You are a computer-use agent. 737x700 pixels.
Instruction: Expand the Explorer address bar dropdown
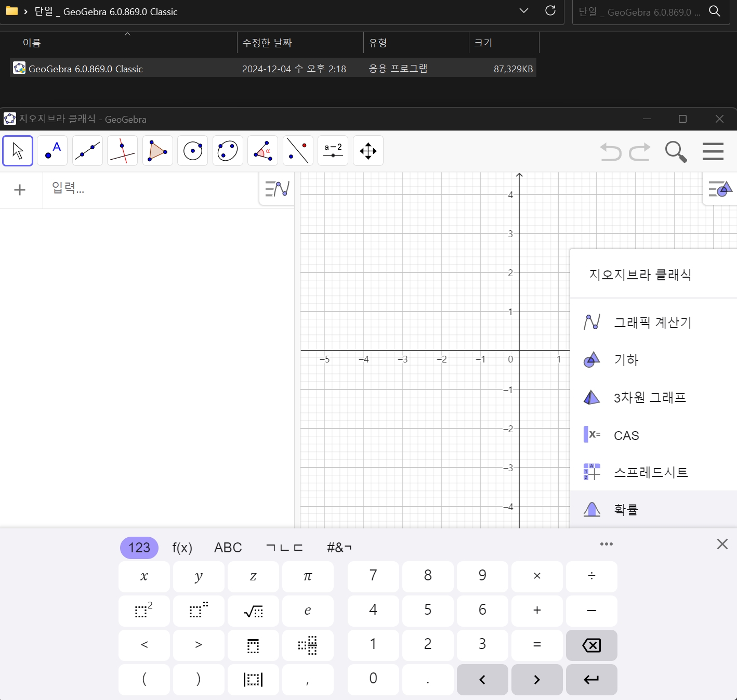(524, 11)
